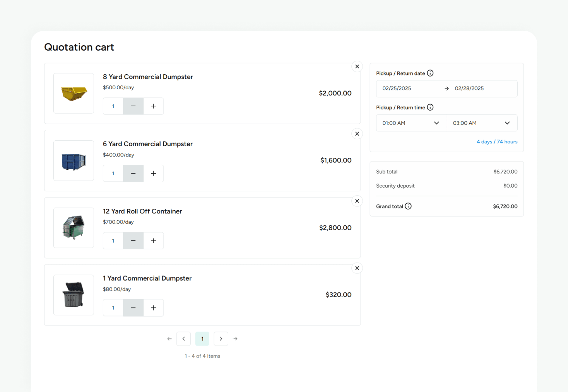Go to previous page chevron

pyautogui.click(x=184, y=339)
